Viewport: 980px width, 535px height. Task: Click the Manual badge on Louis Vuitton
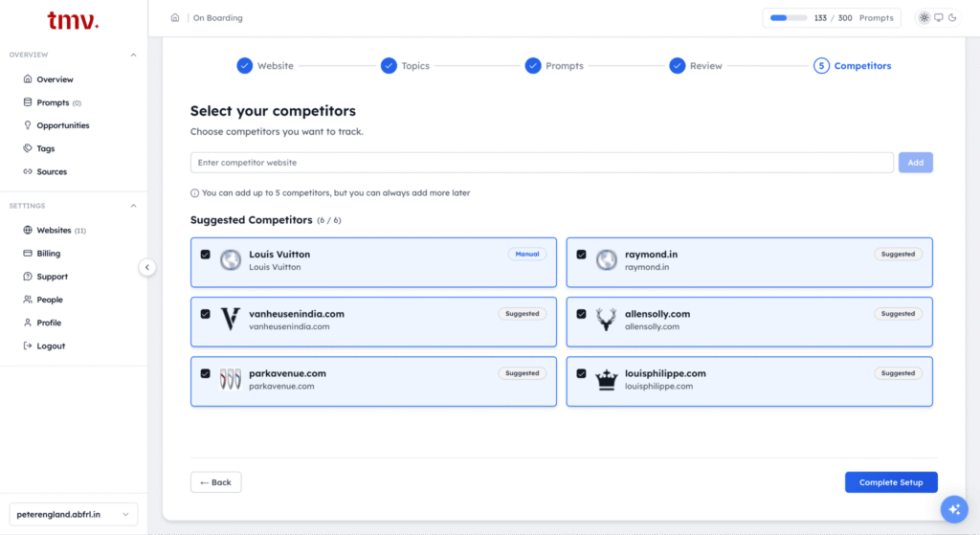pyautogui.click(x=527, y=255)
